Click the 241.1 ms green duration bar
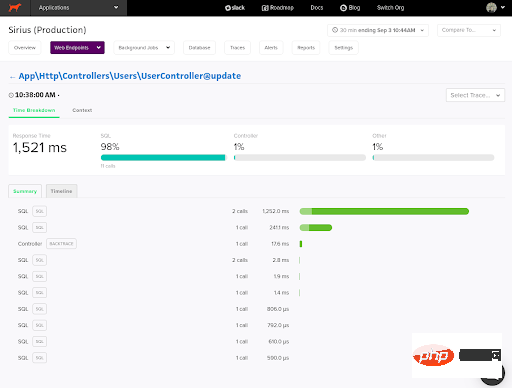The height and width of the screenshot is (388, 512). pos(316,228)
